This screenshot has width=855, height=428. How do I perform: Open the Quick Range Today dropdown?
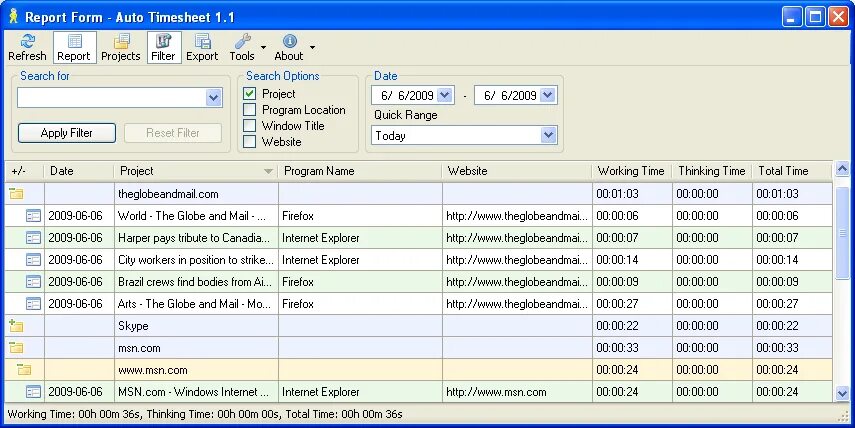549,135
